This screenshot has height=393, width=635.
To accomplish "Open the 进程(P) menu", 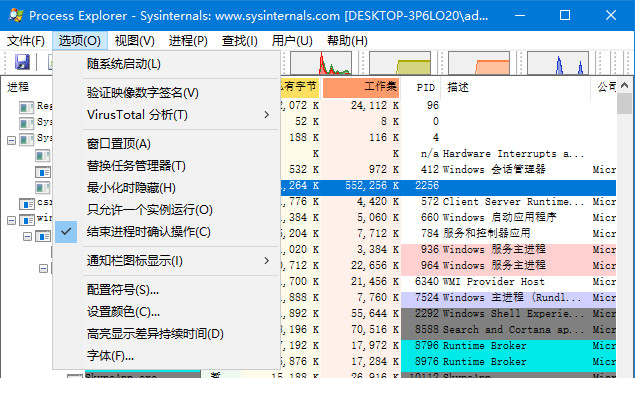I will point(188,41).
